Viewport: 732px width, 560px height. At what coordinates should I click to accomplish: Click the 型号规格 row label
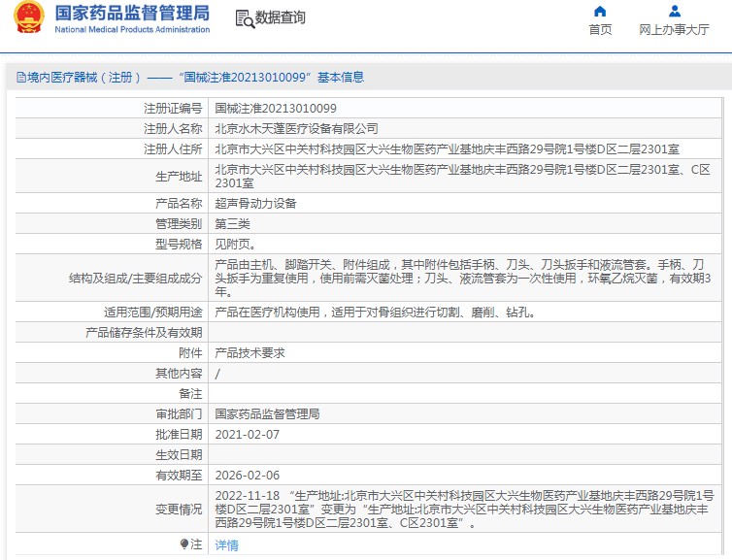(x=179, y=244)
